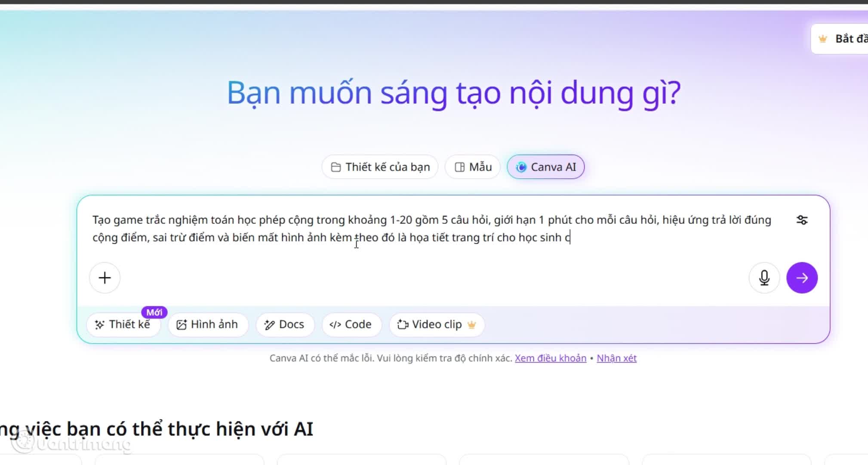This screenshot has width=868, height=465.
Task: Click inside the prompt text field
Action: [x=432, y=229]
